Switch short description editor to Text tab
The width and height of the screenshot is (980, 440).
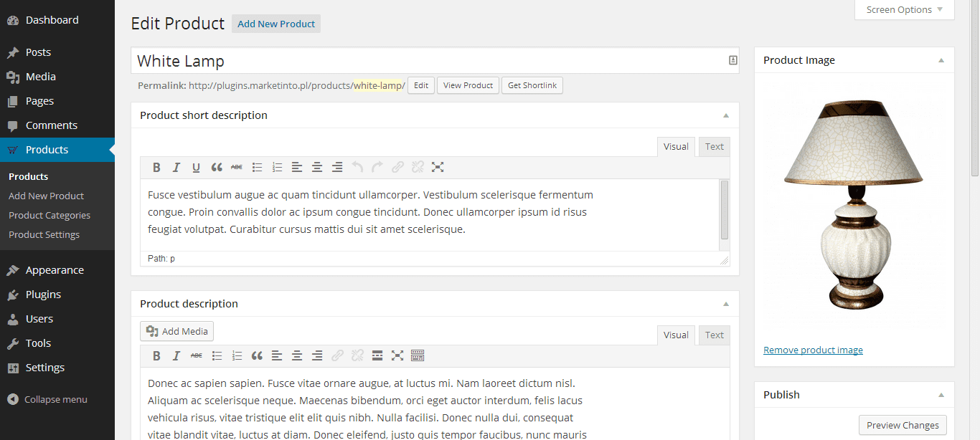point(715,147)
